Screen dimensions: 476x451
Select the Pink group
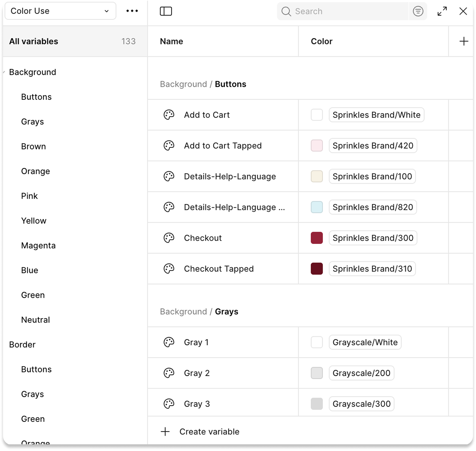click(29, 196)
